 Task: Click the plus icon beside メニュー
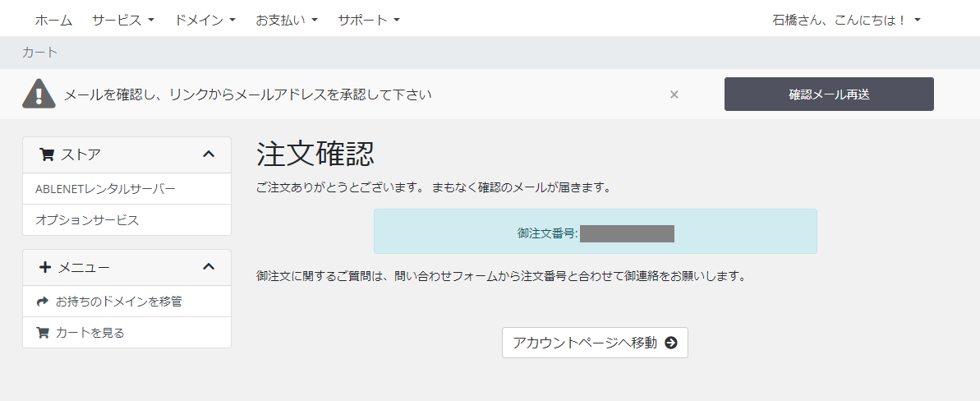pos(45,267)
